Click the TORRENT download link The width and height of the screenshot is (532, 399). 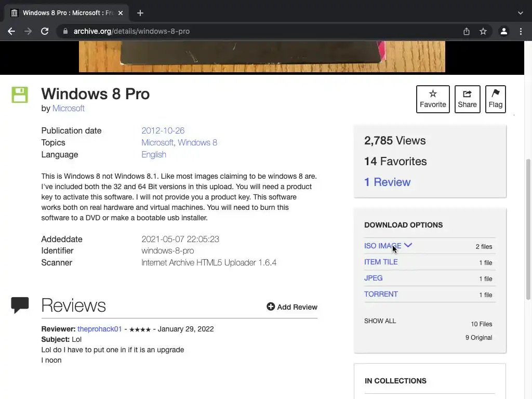(381, 294)
